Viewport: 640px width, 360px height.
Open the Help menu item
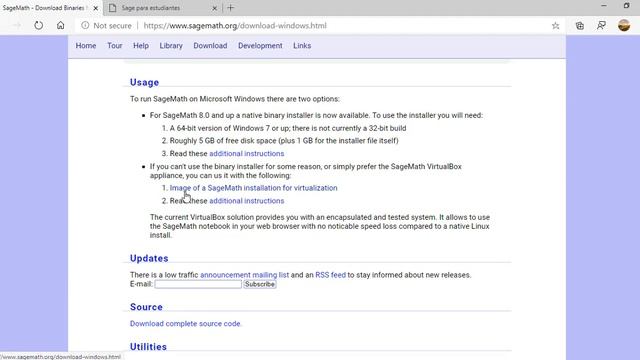click(141, 46)
